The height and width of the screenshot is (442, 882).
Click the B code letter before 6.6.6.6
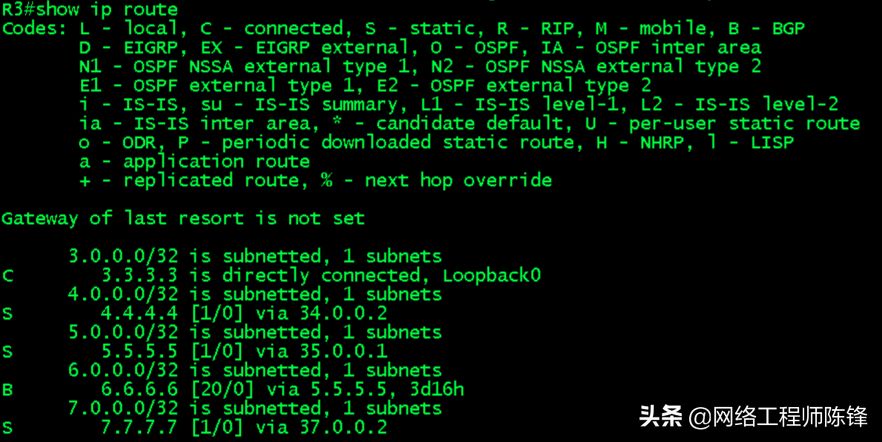pos(7,390)
